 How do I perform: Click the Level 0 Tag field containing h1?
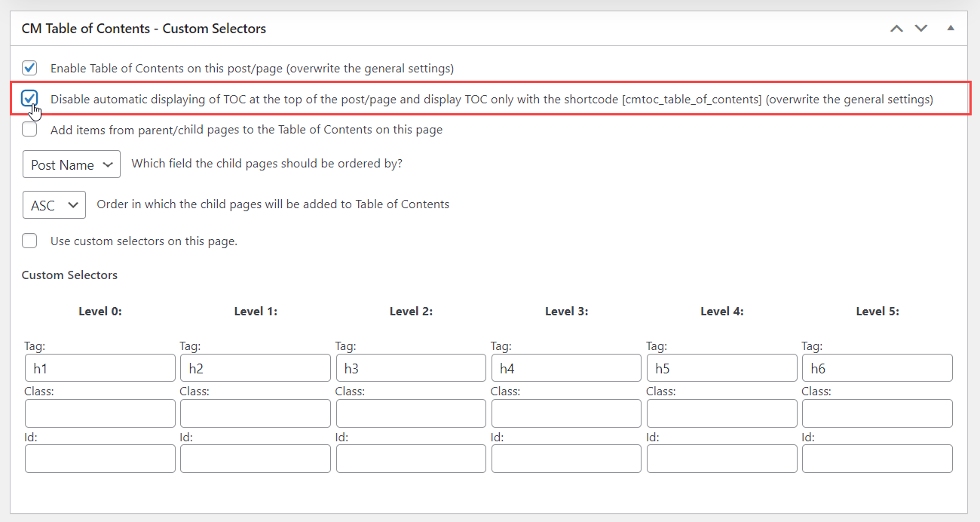click(x=100, y=368)
